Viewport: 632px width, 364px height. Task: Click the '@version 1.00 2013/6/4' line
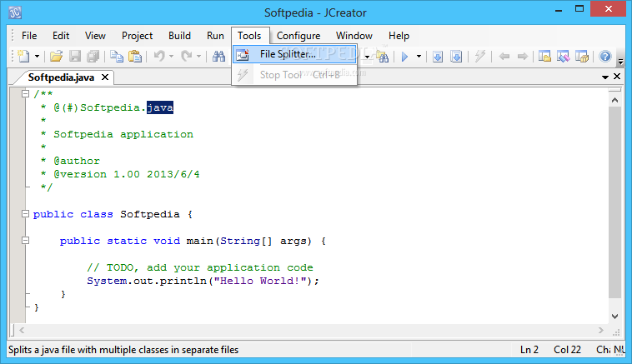pos(127,174)
